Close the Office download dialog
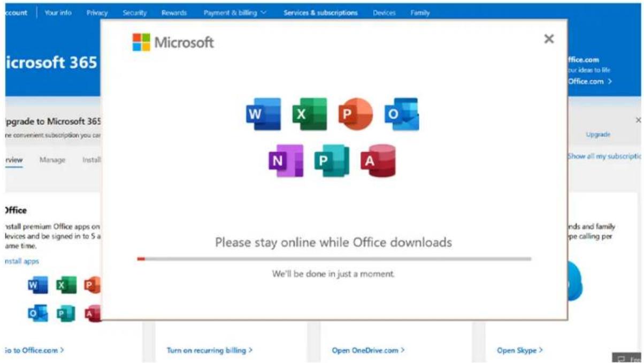This screenshot has width=644, height=363. pyautogui.click(x=549, y=39)
